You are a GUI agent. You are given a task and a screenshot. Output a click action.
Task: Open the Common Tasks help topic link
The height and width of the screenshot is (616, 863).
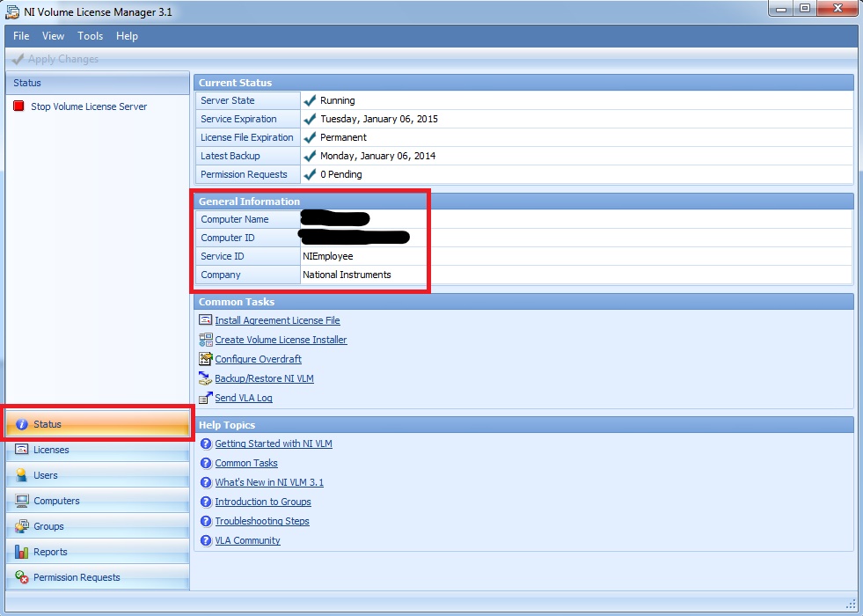pyautogui.click(x=246, y=463)
